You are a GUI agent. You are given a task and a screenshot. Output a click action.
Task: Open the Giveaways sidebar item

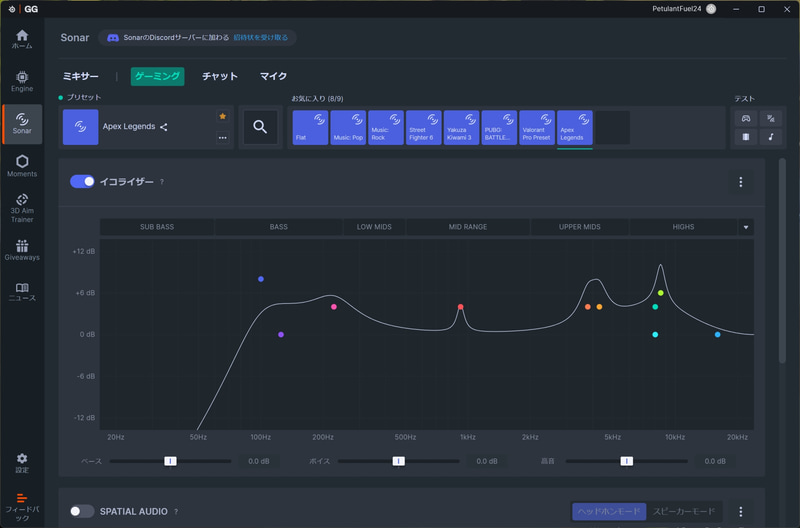22,250
